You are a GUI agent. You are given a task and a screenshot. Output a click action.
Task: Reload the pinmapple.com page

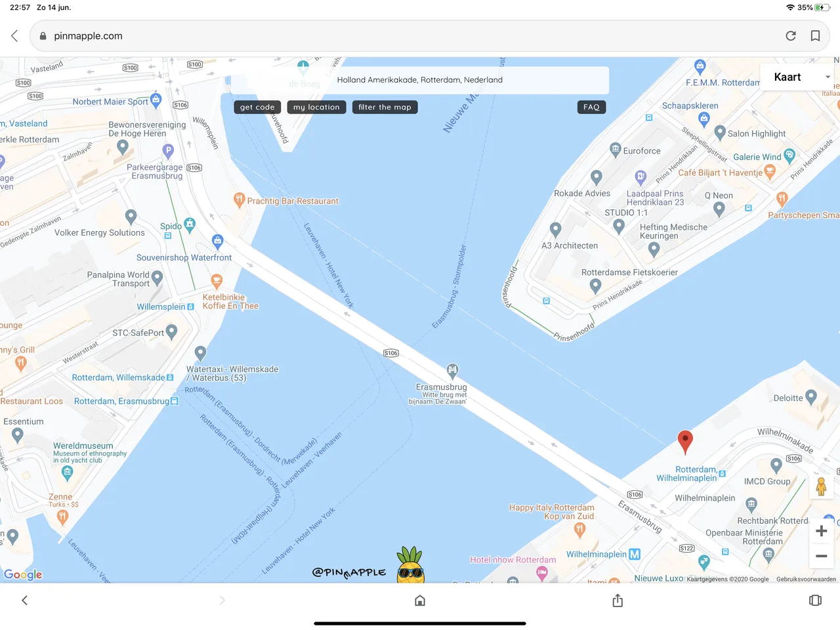point(791,36)
